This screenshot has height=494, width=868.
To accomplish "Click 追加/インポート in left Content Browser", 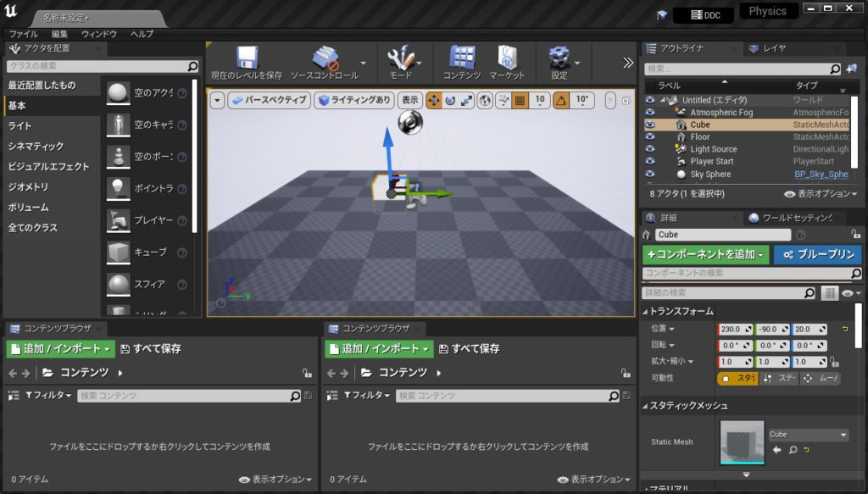I will [x=60, y=349].
